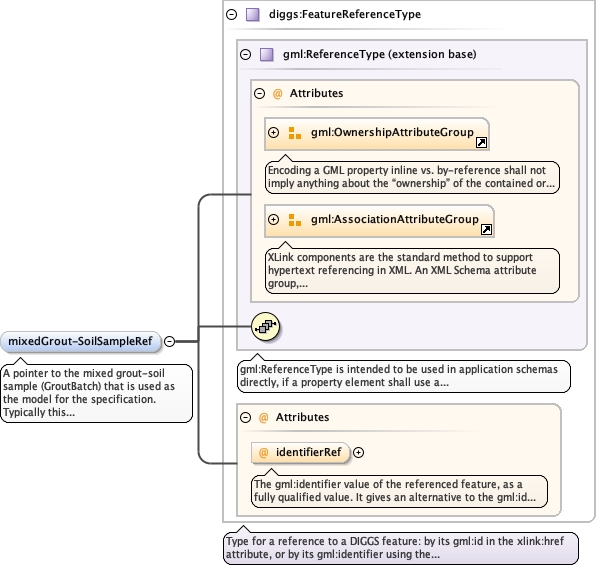Screen dimensions: 597x568
Task: Click the 'Type for a reference to a DIGGS' annotation
Action: click(401, 548)
